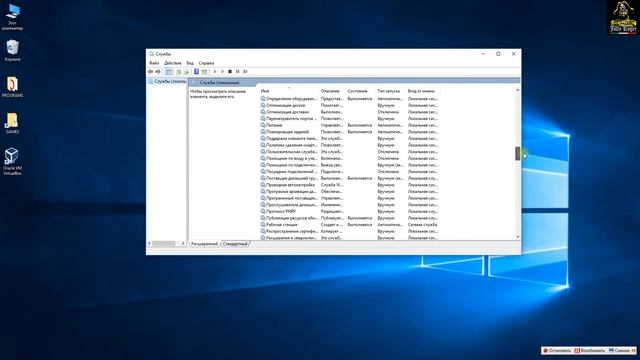
Task: Sort the list by the Тип запуска column header
Action: click(x=390, y=91)
